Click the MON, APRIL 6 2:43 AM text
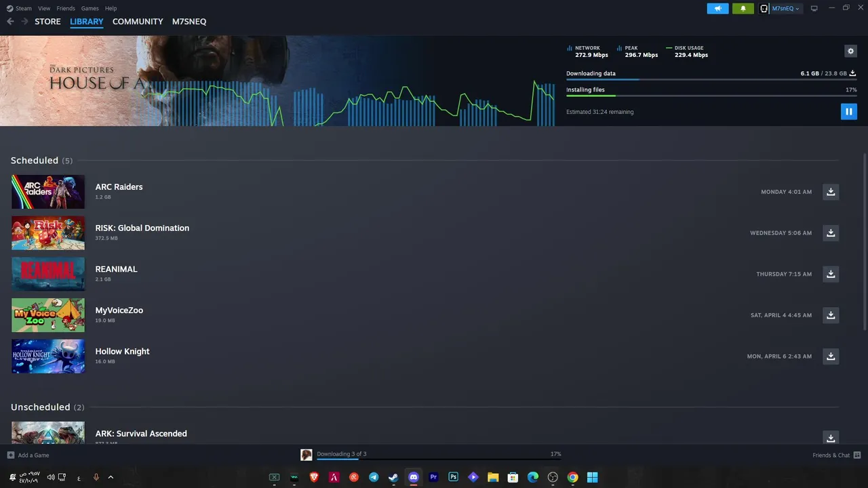This screenshot has height=488, width=868. tap(779, 357)
